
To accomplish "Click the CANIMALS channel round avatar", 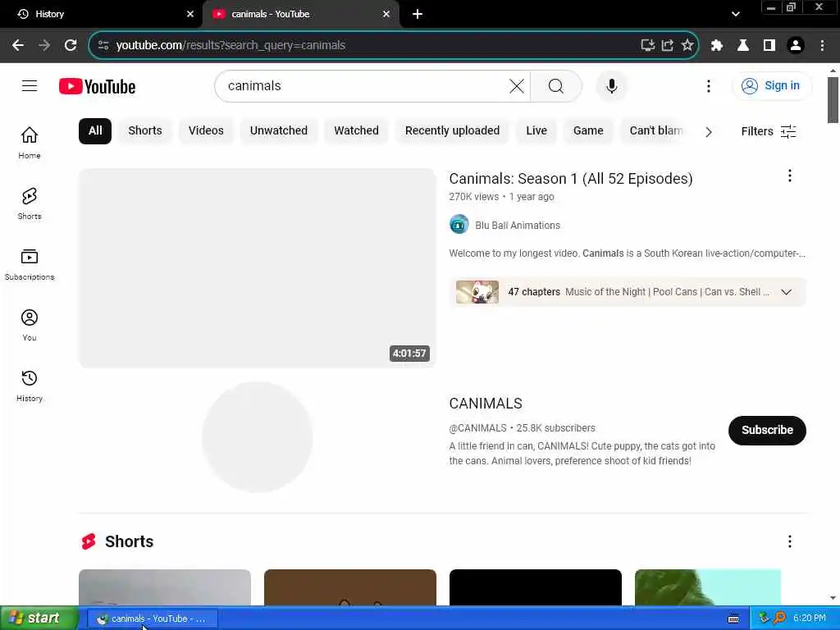I will click(x=257, y=437).
